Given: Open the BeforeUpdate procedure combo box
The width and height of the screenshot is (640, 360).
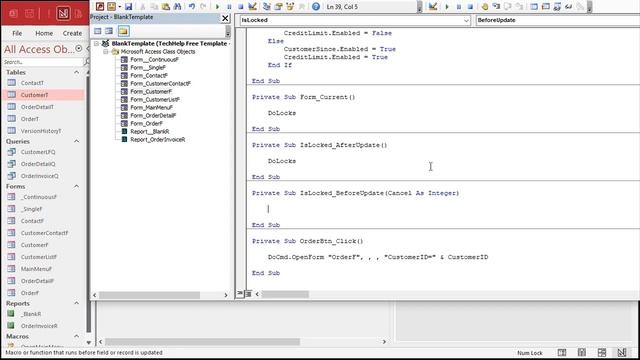Looking at the screenshot, I should coord(558,20).
